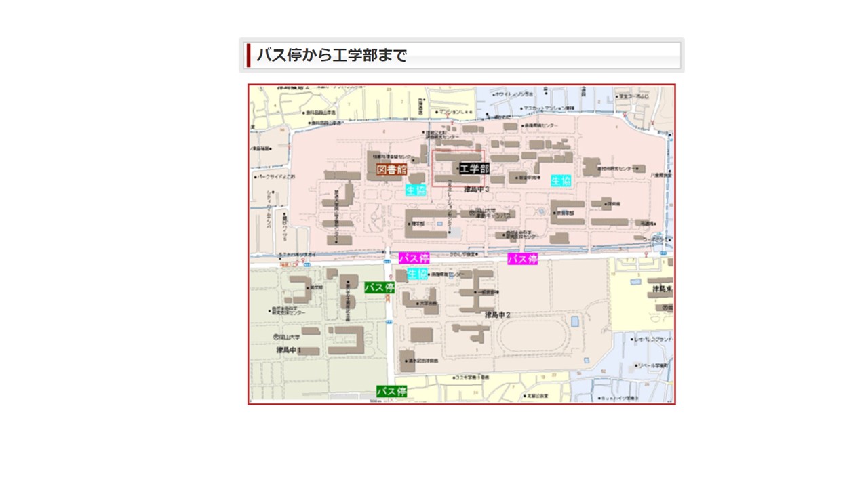The image size is (868, 488).
Task: Click the black 工学部 label
Action: (474, 169)
